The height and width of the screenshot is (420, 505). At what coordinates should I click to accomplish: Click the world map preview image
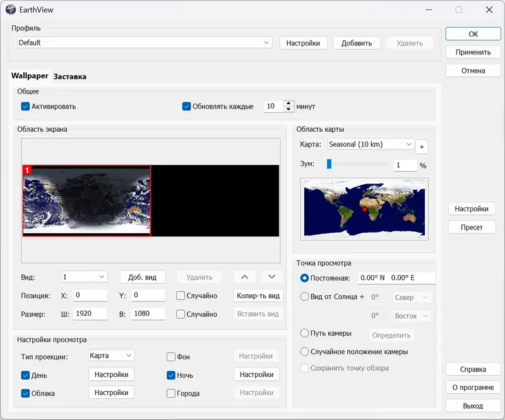364,209
